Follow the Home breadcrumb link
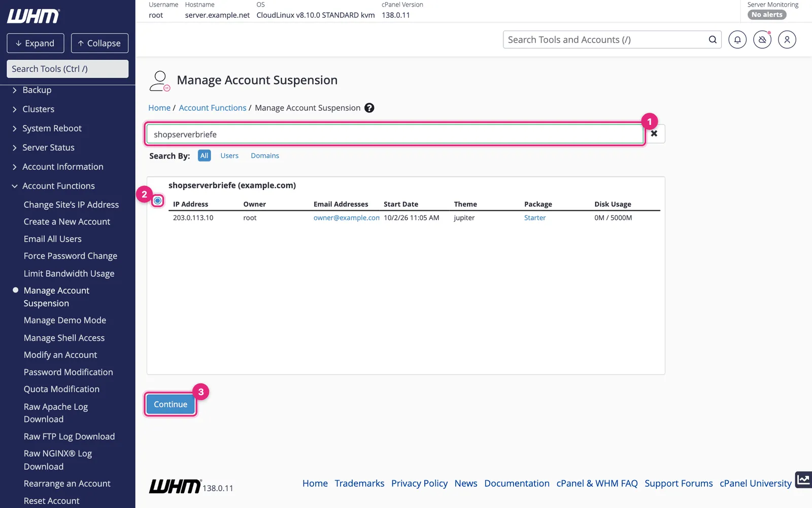812x508 pixels. click(x=159, y=108)
